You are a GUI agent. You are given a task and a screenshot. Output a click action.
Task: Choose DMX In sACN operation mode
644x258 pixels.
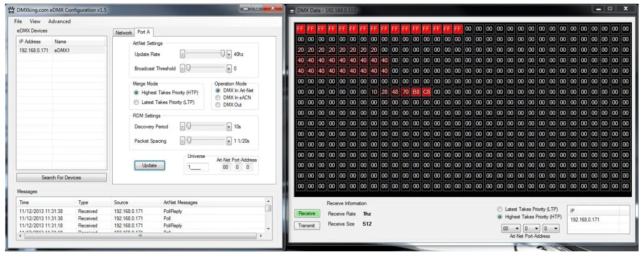click(x=233, y=97)
